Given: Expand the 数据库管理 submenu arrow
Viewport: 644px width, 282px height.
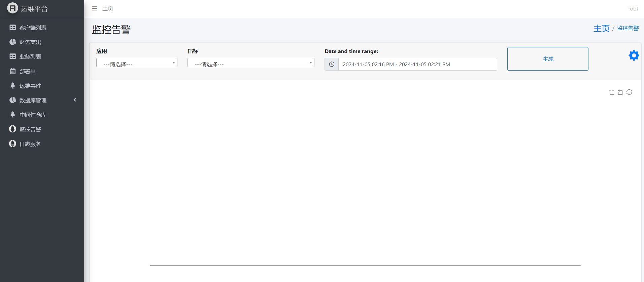Looking at the screenshot, I should [75, 100].
